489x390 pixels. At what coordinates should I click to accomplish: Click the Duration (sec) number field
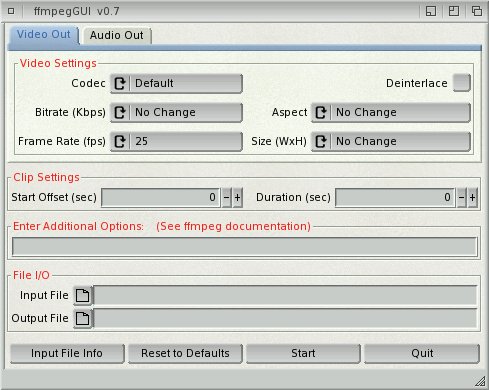(395, 198)
